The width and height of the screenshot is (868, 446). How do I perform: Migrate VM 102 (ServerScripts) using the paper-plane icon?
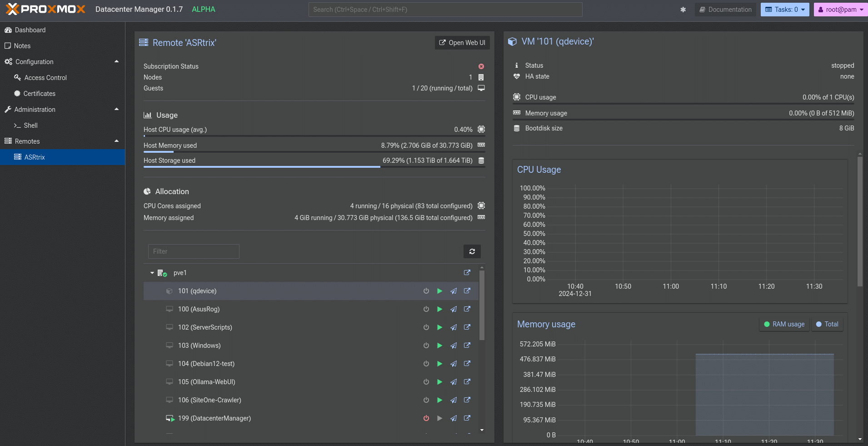(454, 327)
